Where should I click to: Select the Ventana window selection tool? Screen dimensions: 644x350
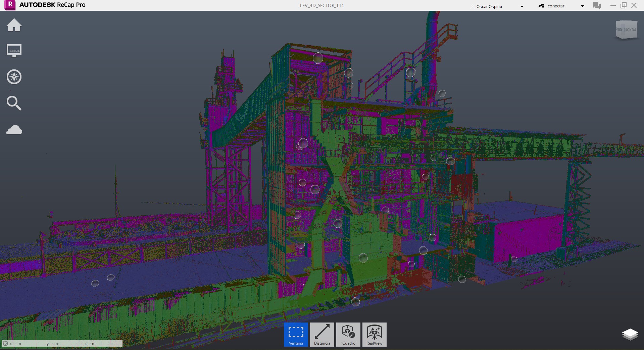(296, 334)
